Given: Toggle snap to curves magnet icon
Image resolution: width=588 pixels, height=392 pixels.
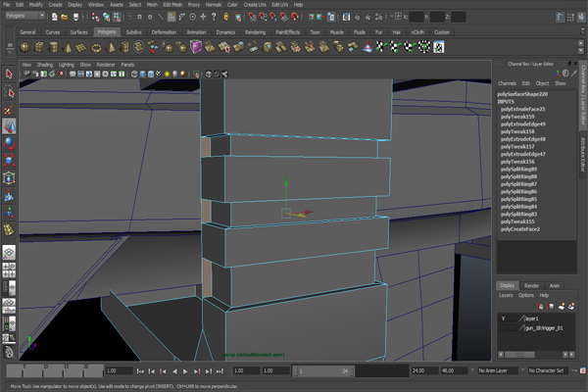Looking at the screenshot, I should pyautogui.click(x=263, y=17).
